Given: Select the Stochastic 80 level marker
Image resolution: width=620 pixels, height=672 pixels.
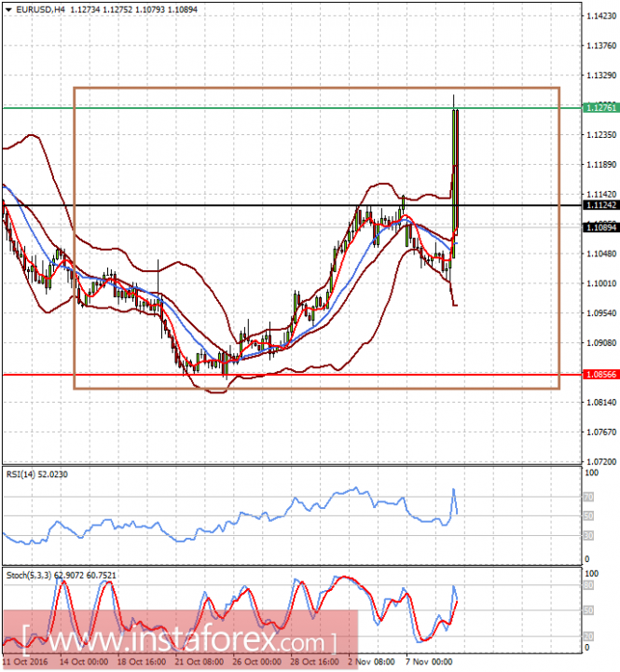Looking at the screenshot, I should point(588,585).
